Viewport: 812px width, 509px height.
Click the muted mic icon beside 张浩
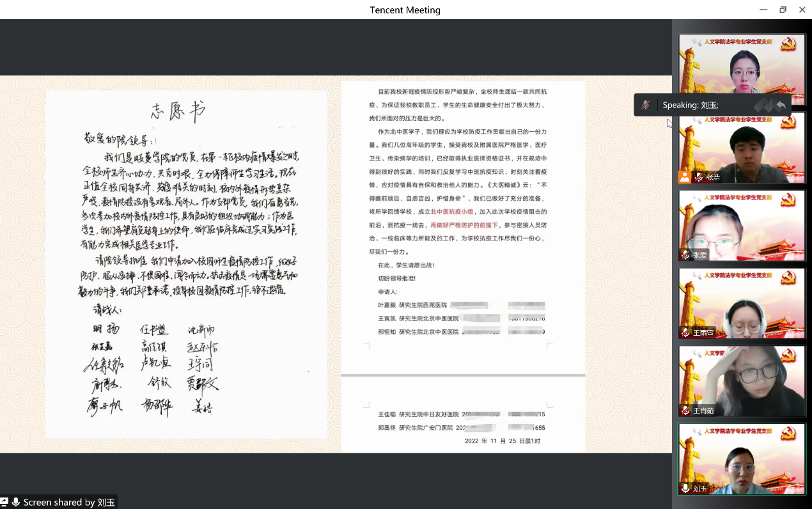tap(699, 177)
